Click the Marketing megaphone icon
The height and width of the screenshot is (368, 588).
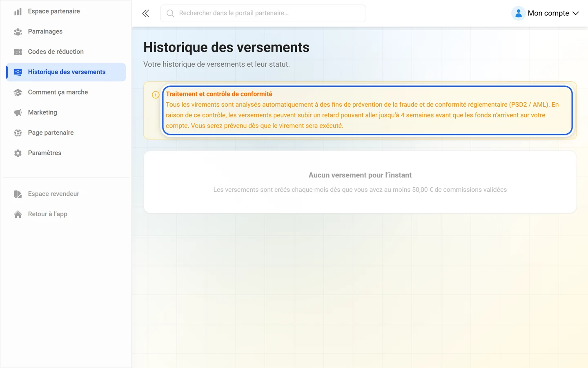tap(18, 112)
